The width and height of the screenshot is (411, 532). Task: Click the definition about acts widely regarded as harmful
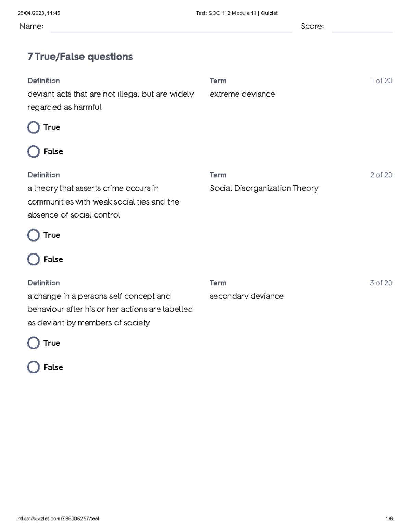click(110, 100)
